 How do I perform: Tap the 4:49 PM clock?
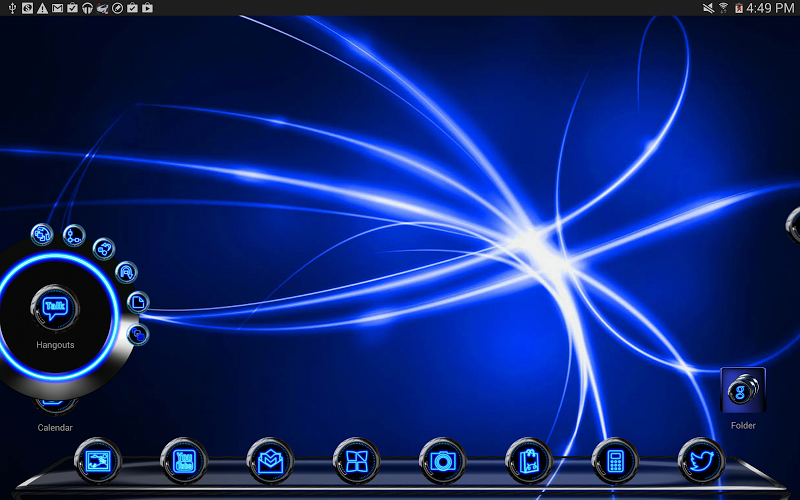(773, 8)
